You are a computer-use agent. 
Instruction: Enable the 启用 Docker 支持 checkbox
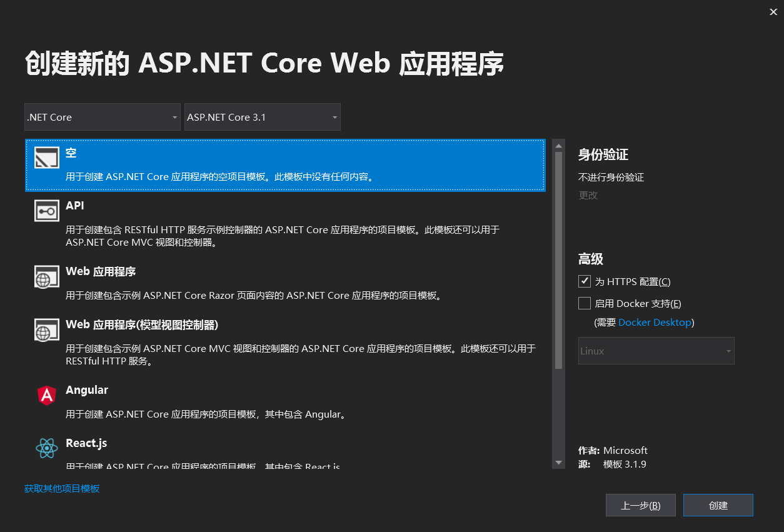coord(585,303)
